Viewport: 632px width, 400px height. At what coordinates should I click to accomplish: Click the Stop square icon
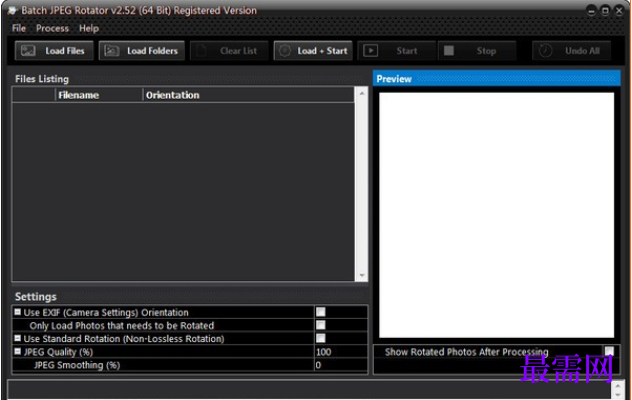point(449,50)
